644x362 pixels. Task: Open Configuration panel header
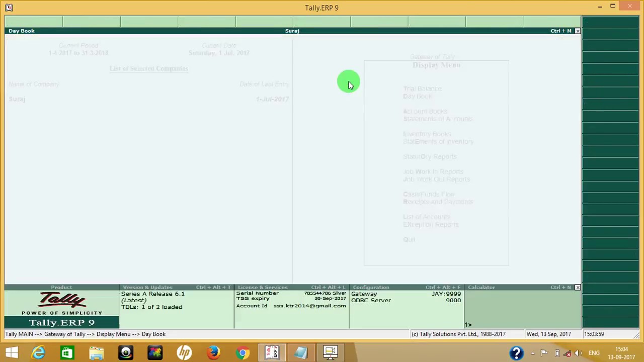[406, 288]
